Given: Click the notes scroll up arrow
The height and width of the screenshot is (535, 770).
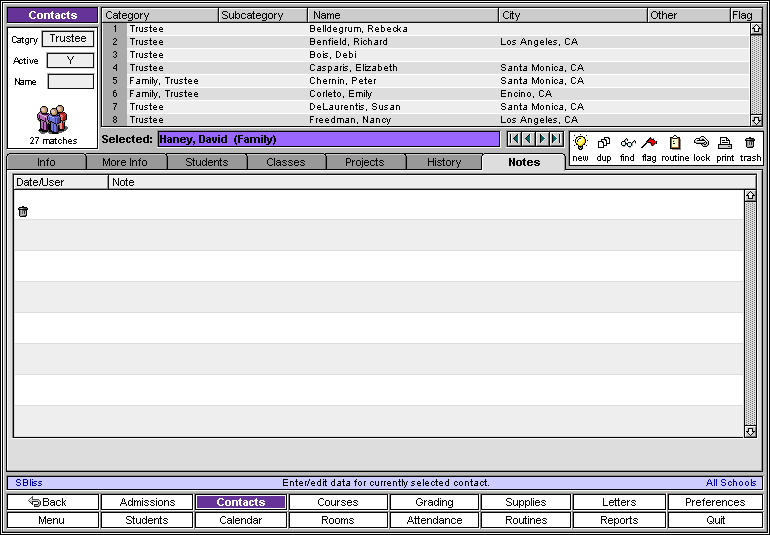Looking at the screenshot, I should tap(750, 196).
